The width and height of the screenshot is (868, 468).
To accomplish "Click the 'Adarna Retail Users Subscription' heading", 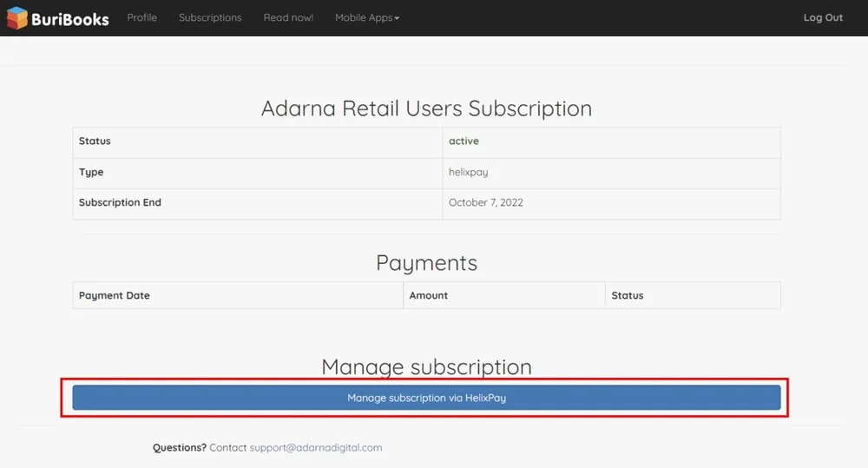I will 426,109.
